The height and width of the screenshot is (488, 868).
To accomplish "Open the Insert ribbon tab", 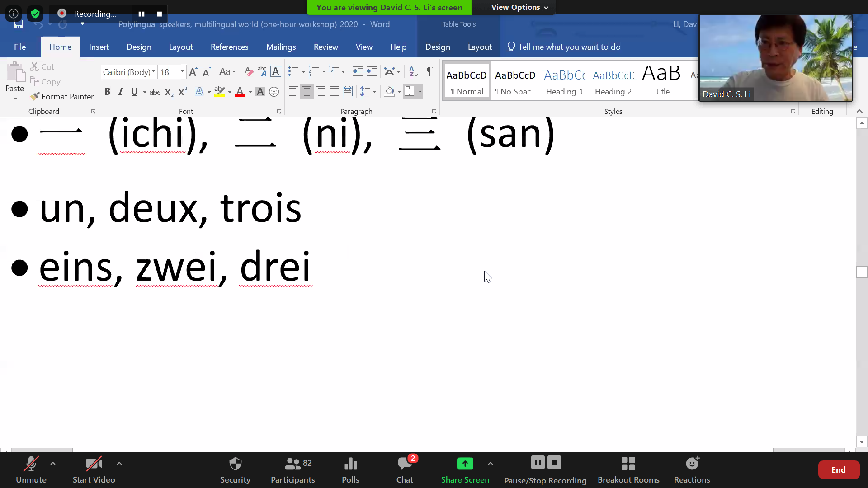I will (x=99, y=47).
